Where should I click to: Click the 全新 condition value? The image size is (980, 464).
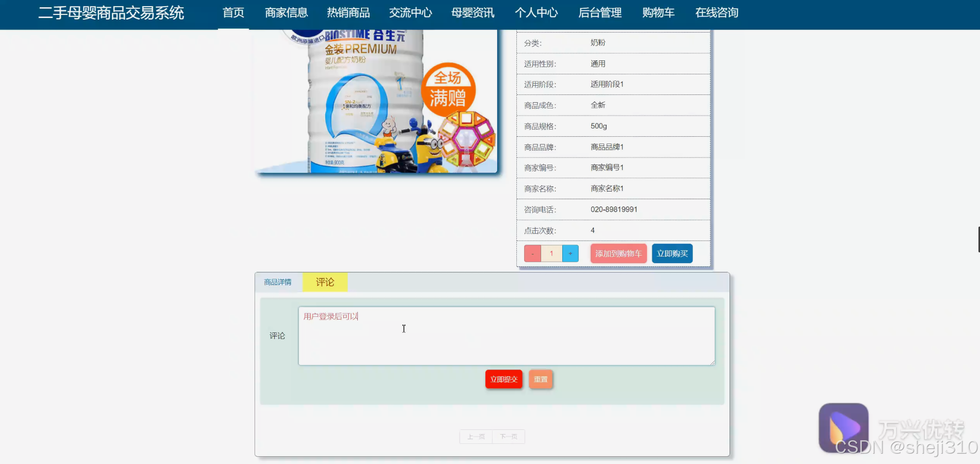point(598,105)
